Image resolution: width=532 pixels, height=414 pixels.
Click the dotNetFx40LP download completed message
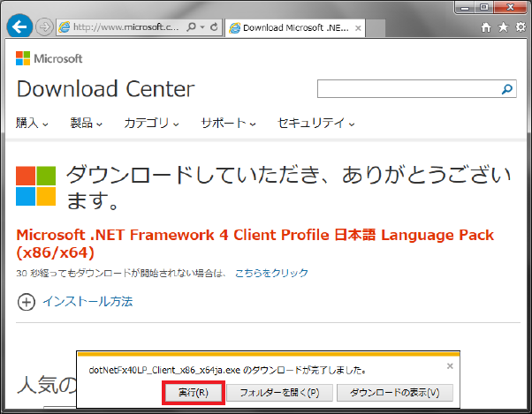point(227,370)
